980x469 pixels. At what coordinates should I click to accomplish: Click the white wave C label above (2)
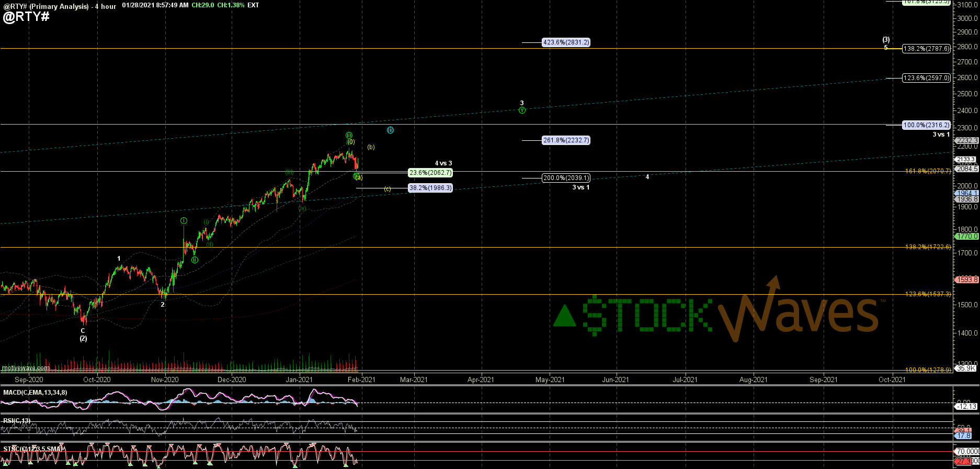83,331
